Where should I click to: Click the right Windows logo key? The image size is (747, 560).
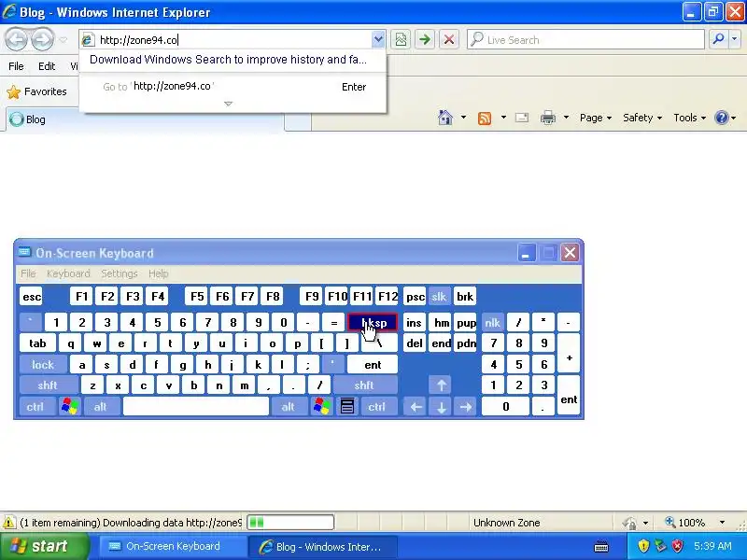[322, 407]
